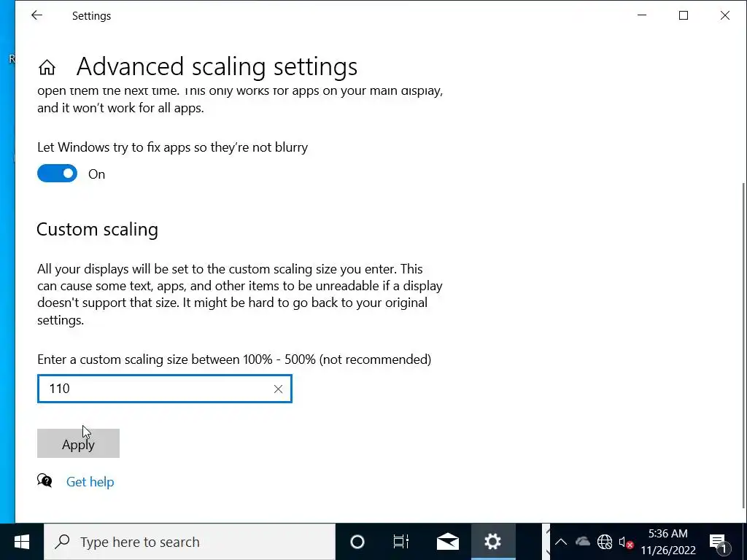Minimize the Settings window
Viewport: 747px width, 560px height.
coord(642,15)
